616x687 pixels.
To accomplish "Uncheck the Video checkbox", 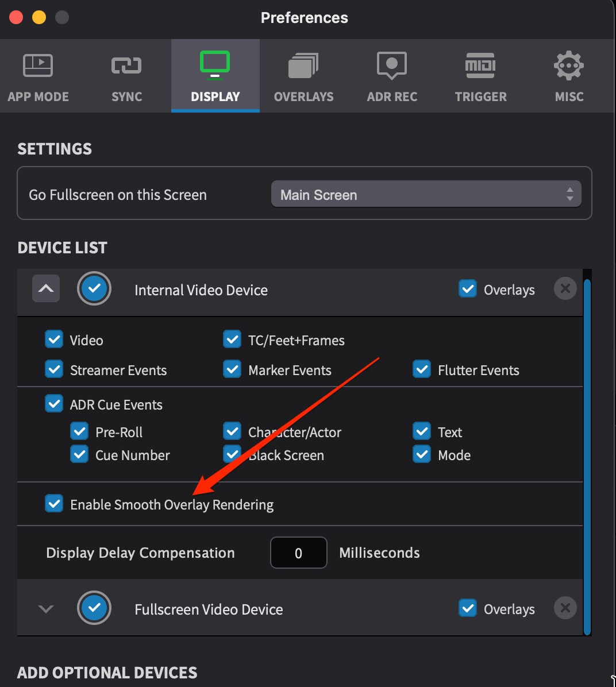I will tap(54, 339).
